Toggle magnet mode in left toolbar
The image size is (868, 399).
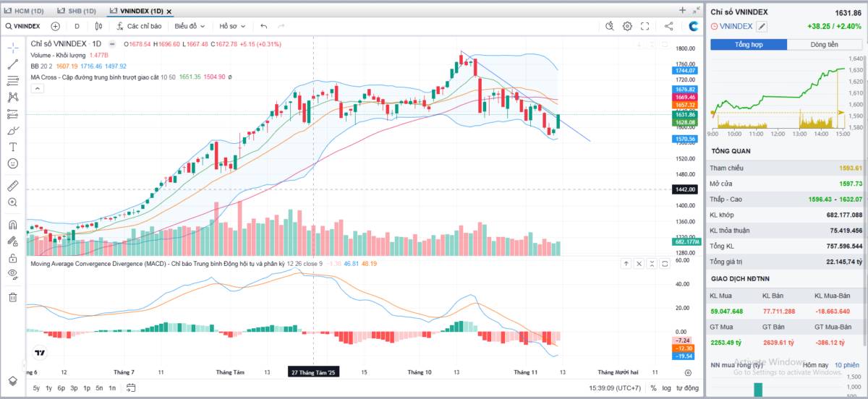point(12,225)
